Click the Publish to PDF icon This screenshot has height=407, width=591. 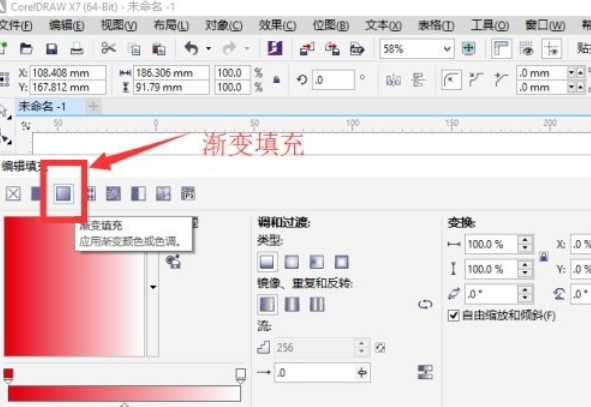357,49
